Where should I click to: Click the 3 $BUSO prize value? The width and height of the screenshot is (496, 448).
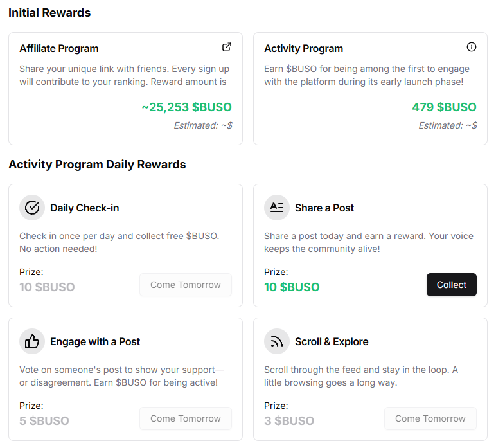pos(289,421)
